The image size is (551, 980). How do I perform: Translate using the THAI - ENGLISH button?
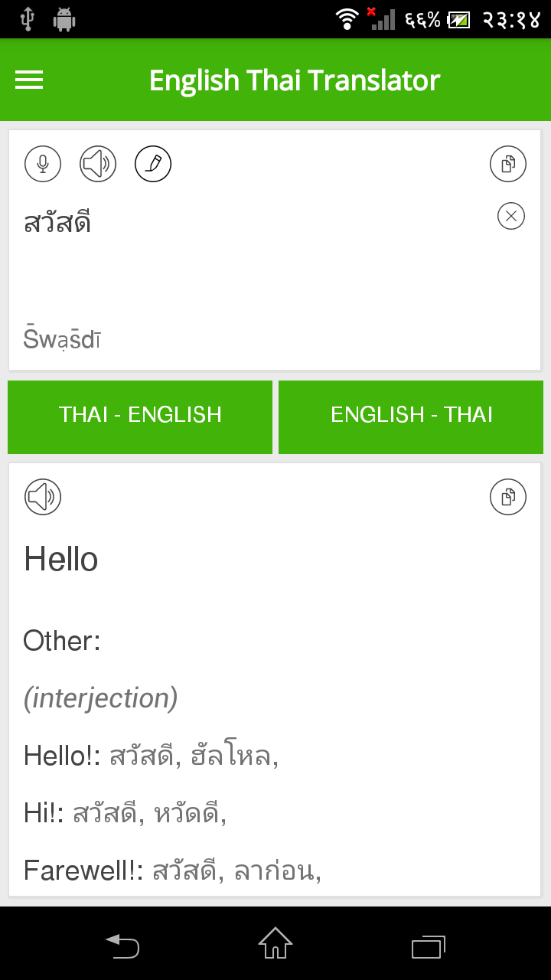[x=140, y=416]
